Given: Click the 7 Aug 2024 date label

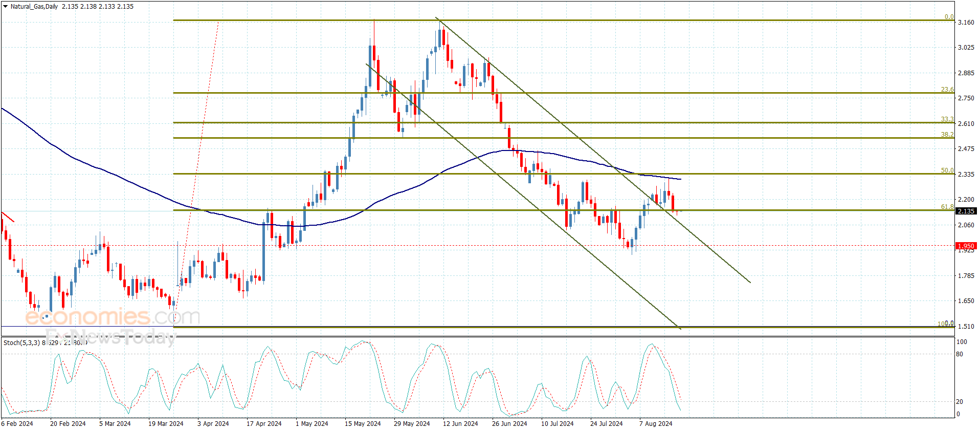Looking at the screenshot, I should pos(656,423).
